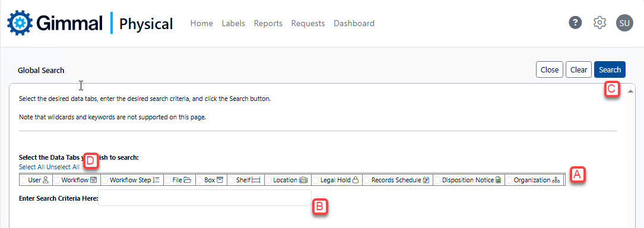This screenshot has width=644, height=228.
Task: Click the Select All link
Action: [32, 167]
